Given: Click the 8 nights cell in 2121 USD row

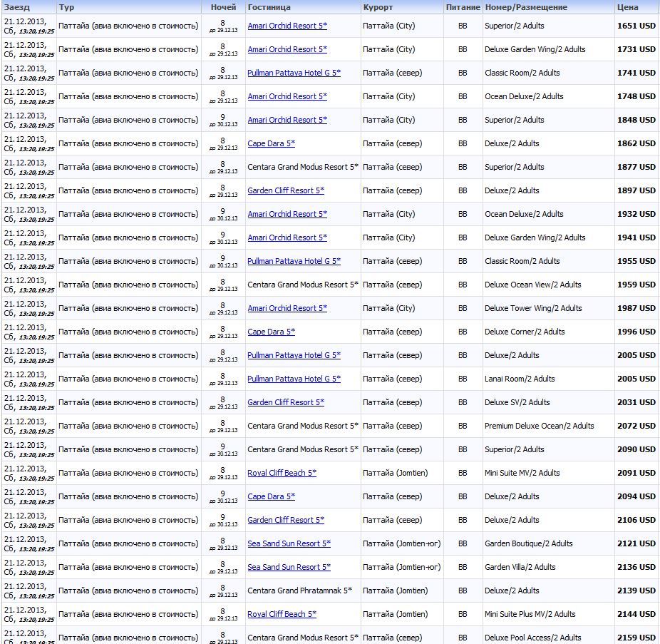Looking at the screenshot, I should click(223, 543).
